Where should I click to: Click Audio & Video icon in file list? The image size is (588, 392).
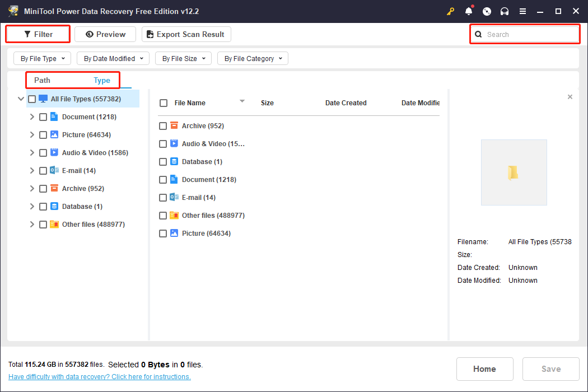click(x=174, y=143)
